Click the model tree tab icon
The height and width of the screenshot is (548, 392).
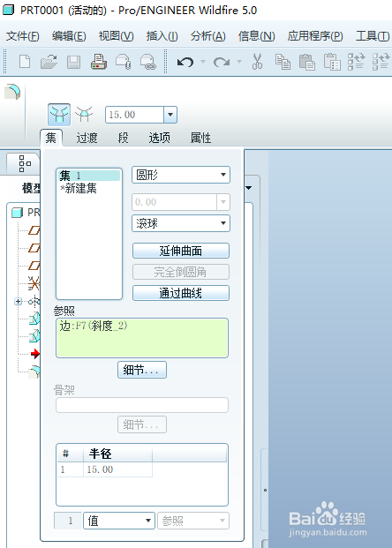click(x=24, y=163)
